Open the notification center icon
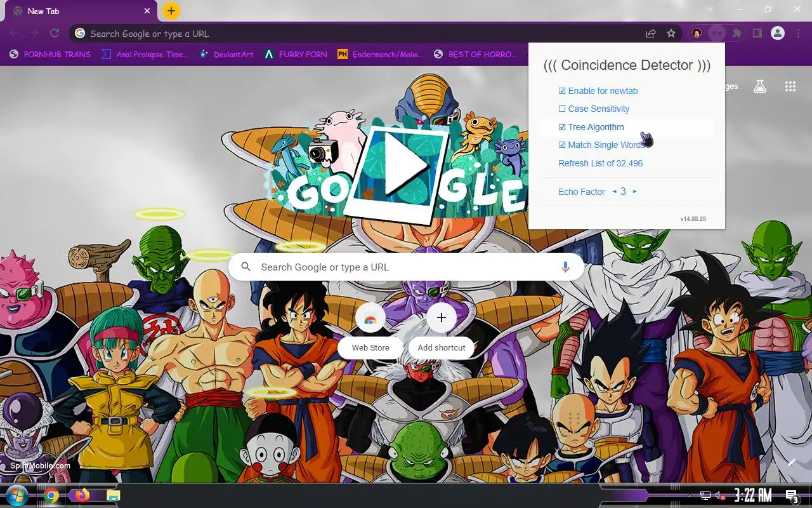The image size is (812, 508). pos(792,495)
